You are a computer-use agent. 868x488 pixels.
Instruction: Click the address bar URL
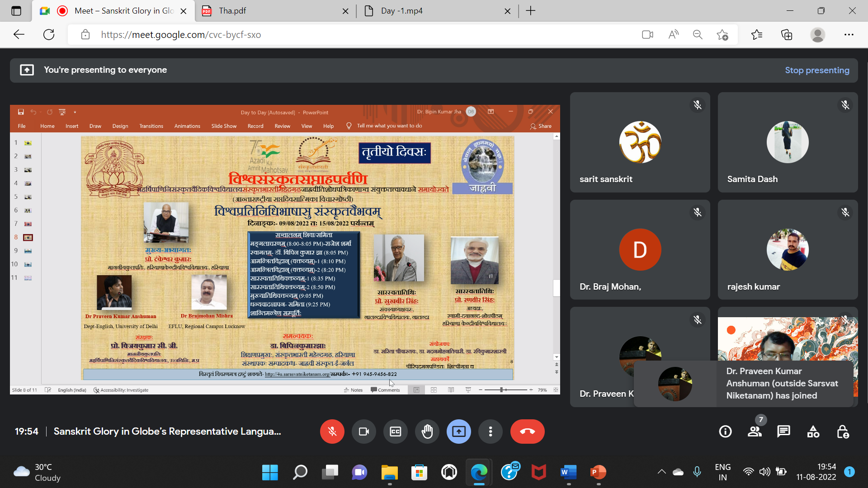(181, 34)
